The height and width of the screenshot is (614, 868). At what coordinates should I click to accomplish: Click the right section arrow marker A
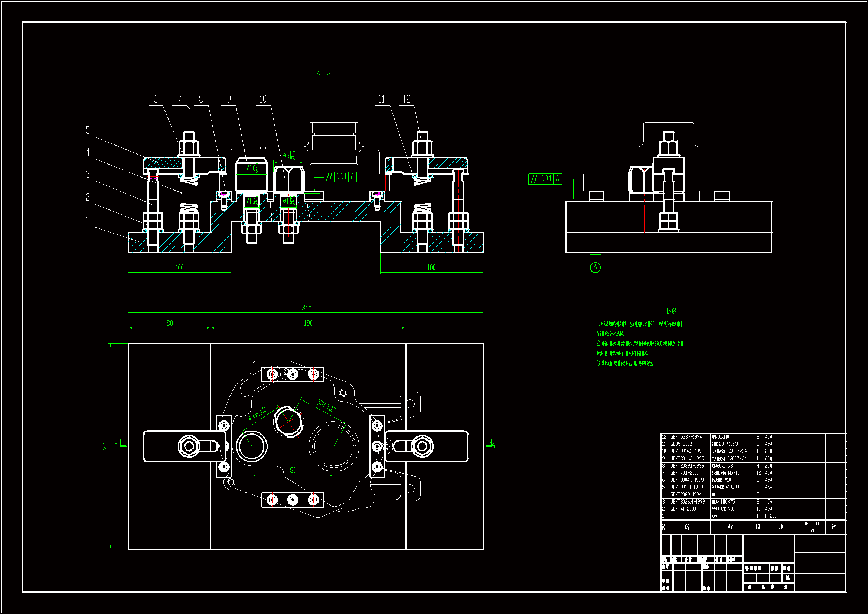pyautogui.click(x=492, y=445)
